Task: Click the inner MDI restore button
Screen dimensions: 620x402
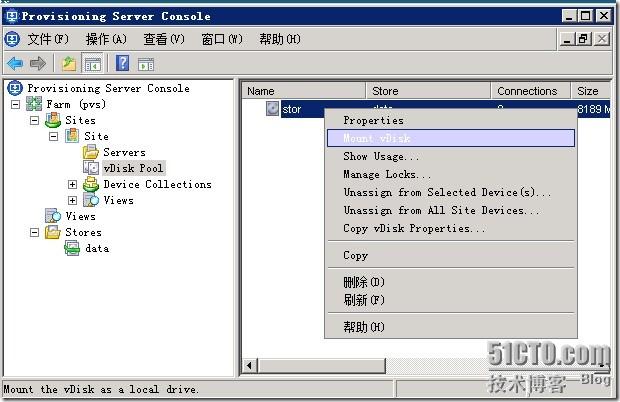Action: [x=583, y=39]
